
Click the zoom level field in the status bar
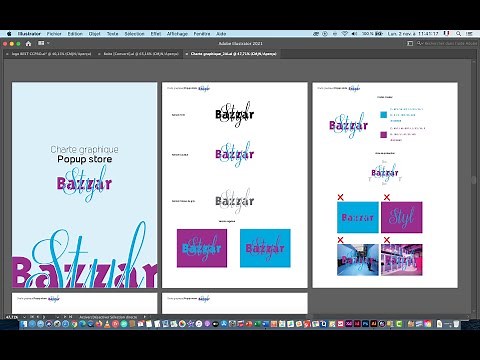[12, 317]
